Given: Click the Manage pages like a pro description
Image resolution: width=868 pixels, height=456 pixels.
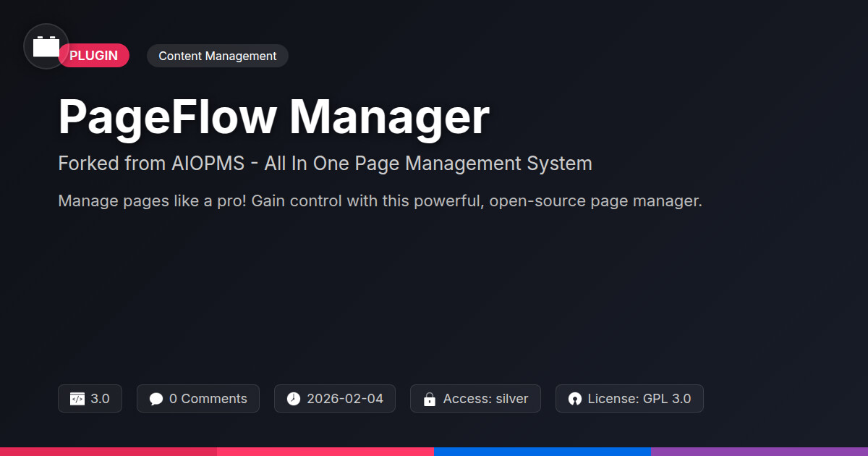Looking at the screenshot, I should (380, 201).
